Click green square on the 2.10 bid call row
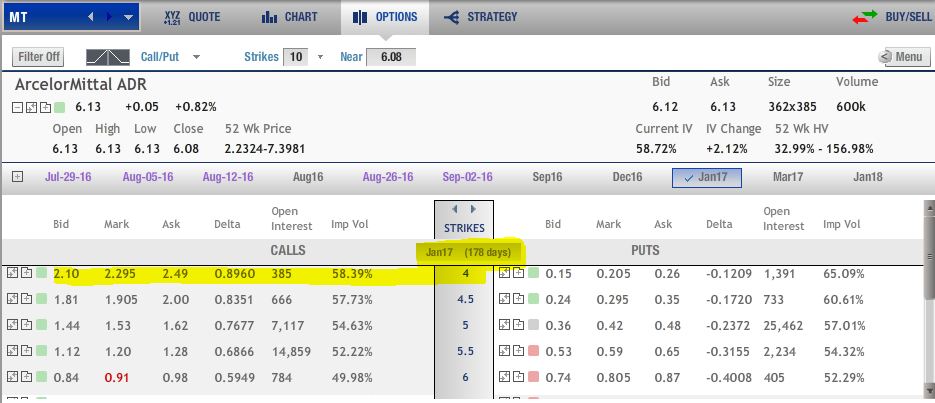Screen dimensions: 935x403 click(41, 273)
